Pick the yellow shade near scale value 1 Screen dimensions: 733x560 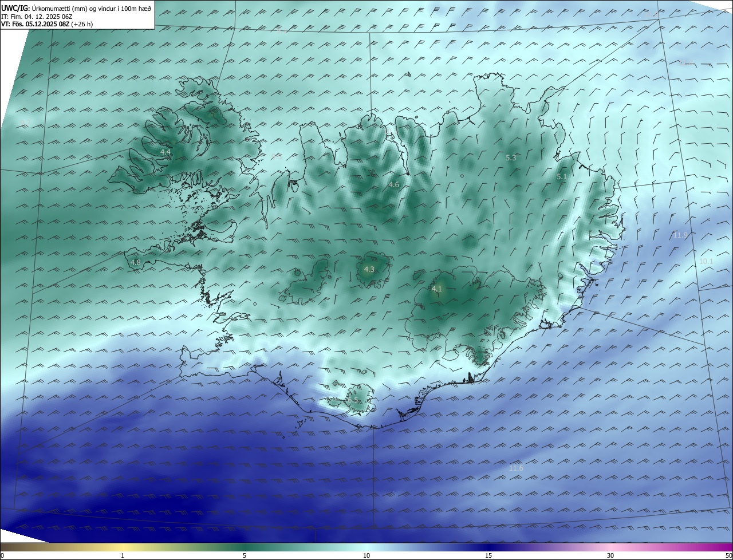[x=123, y=547]
